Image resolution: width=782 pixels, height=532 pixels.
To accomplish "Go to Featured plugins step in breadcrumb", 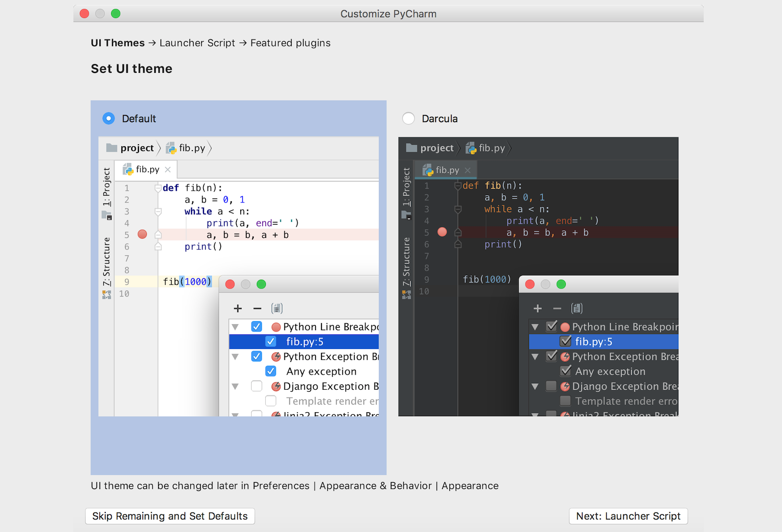I will pyautogui.click(x=290, y=43).
